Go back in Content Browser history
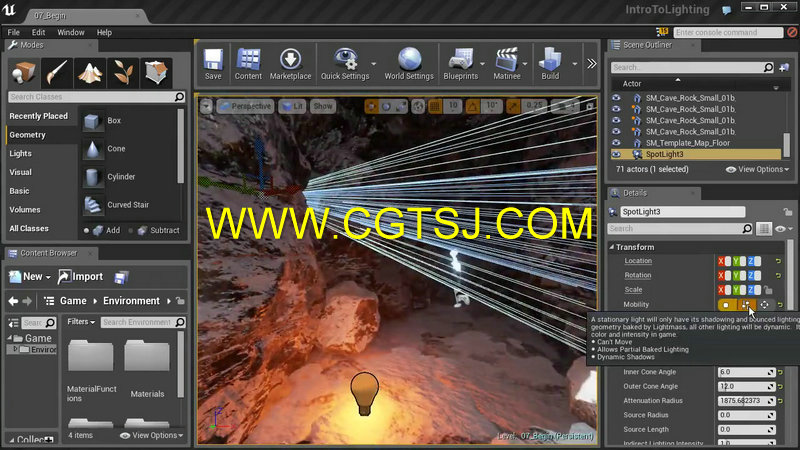 (13, 301)
